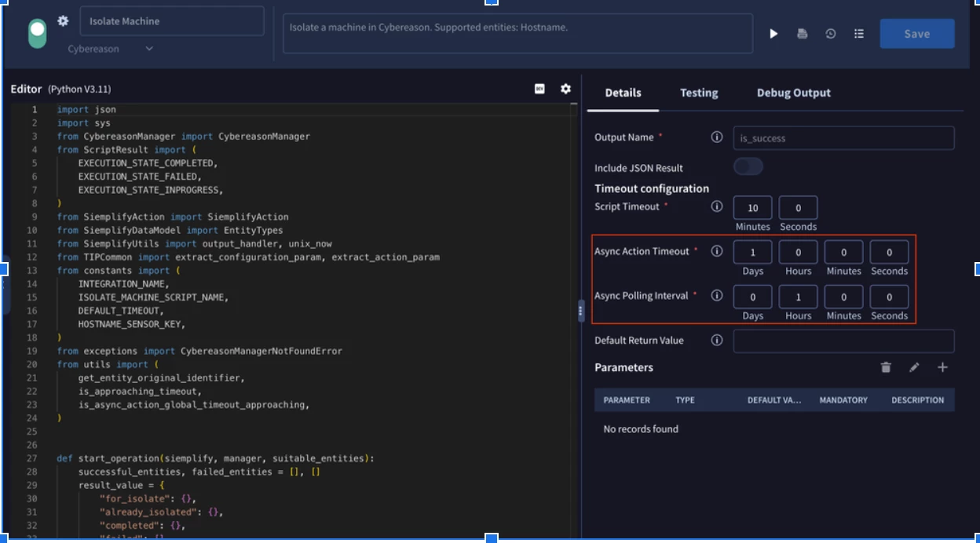This screenshot has height=543, width=980.
Task: Click Async Polling Interval Minutes field
Action: (x=843, y=297)
